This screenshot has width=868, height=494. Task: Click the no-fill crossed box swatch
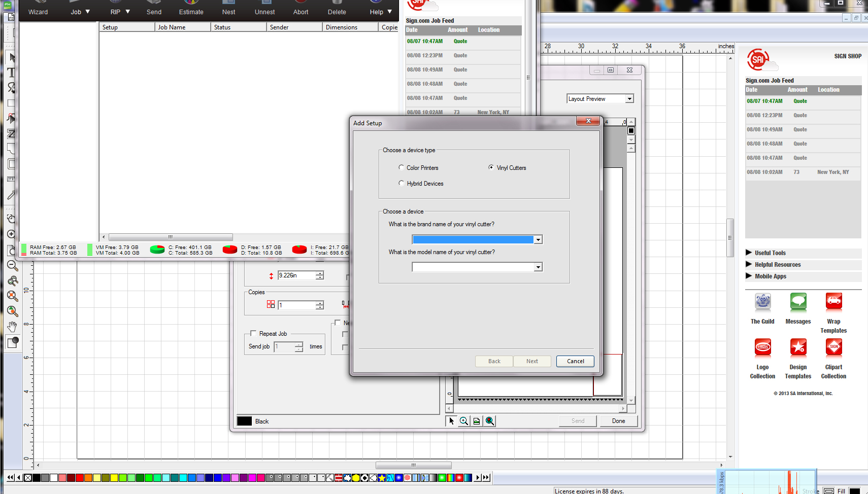point(28,478)
